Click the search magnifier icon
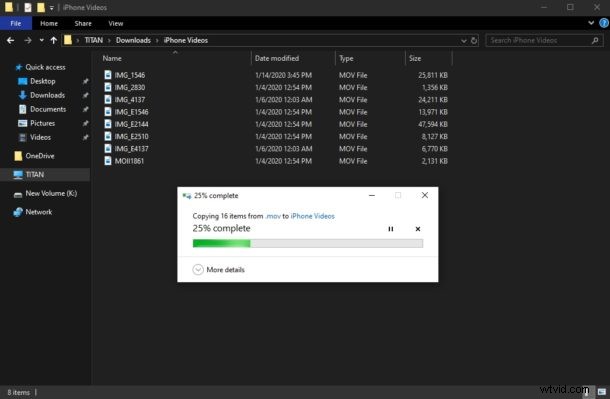This screenshot has width=610, height=399. (595, 40)
